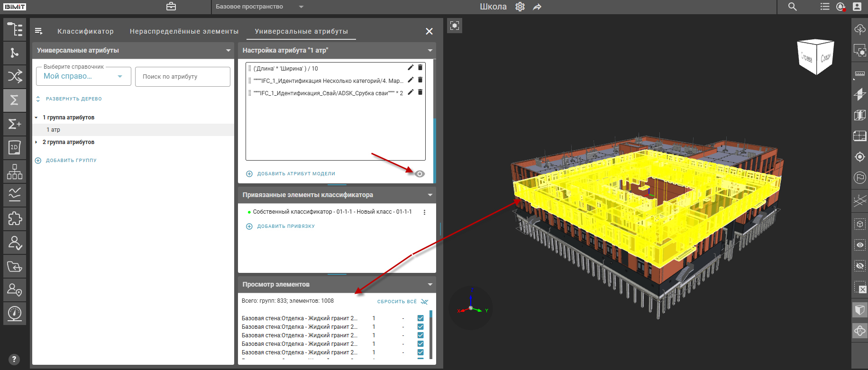
Task: Toggle the eye visibility icon in attribute settings
Action: [420, 174]
